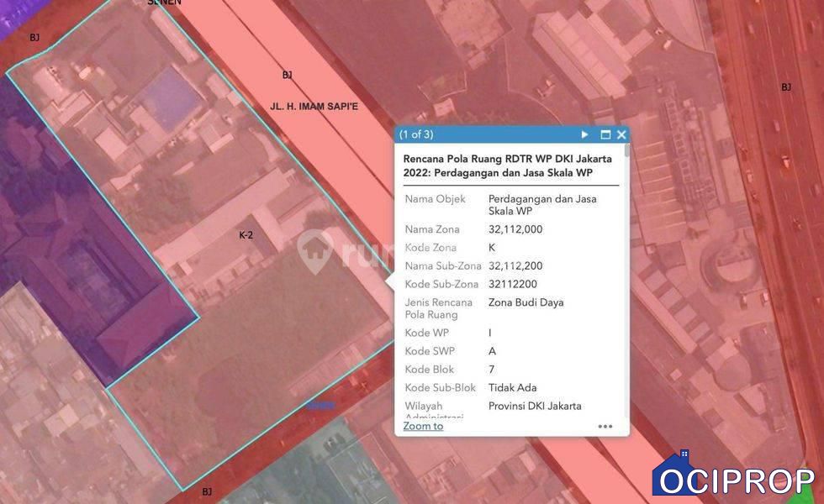The image size is (824, 504).
Task: Click the K-2 zone label on the map
Action: pyautogui.click(x=246, y=235)
